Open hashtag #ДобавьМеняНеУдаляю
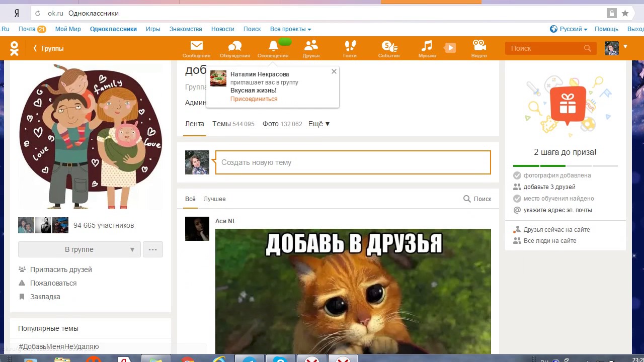The image size is (644, 362). point(58,346)
